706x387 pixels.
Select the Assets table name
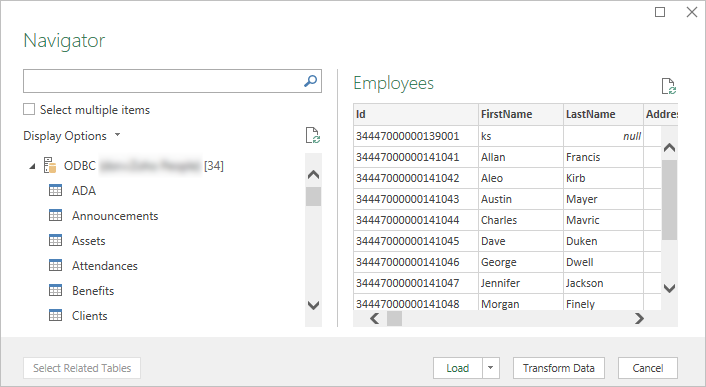pos(89,241)
